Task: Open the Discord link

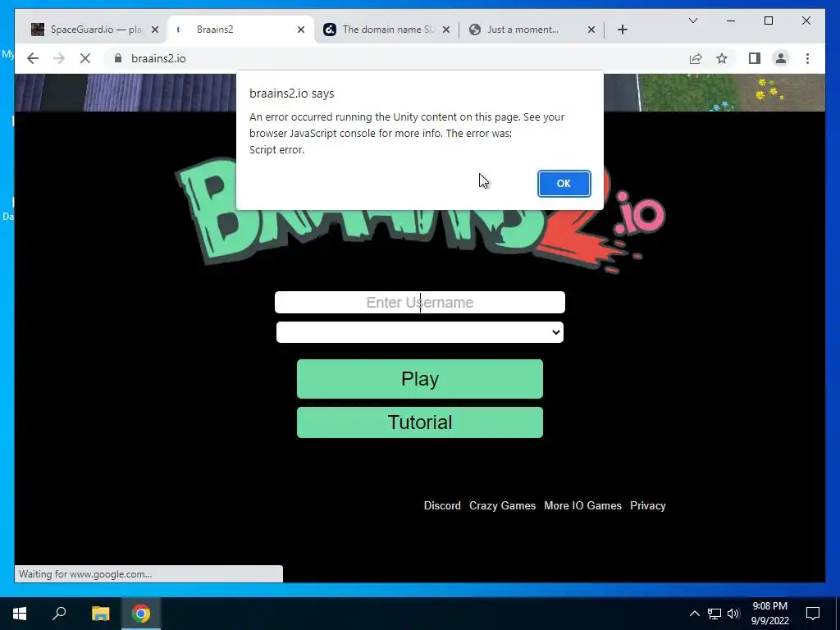Action: click(442, 505)
